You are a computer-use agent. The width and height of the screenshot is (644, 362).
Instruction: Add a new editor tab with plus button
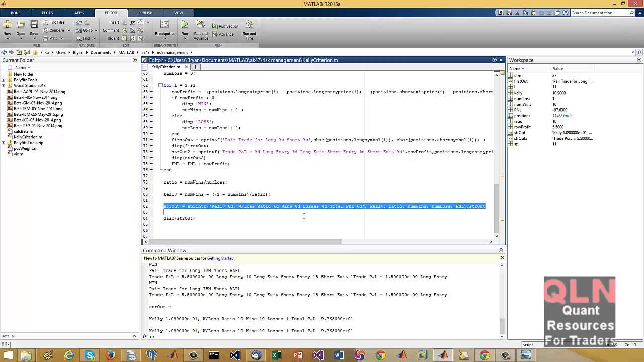pos(195,67)
